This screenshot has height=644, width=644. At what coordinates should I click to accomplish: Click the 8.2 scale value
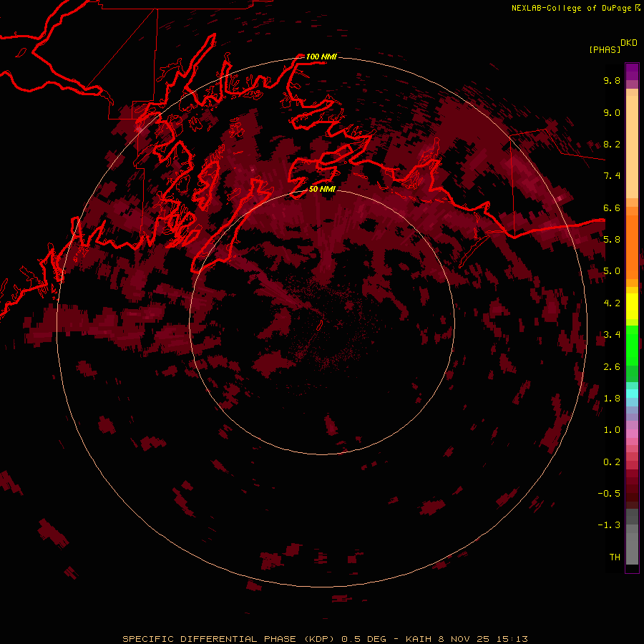(x=612, y=144)
